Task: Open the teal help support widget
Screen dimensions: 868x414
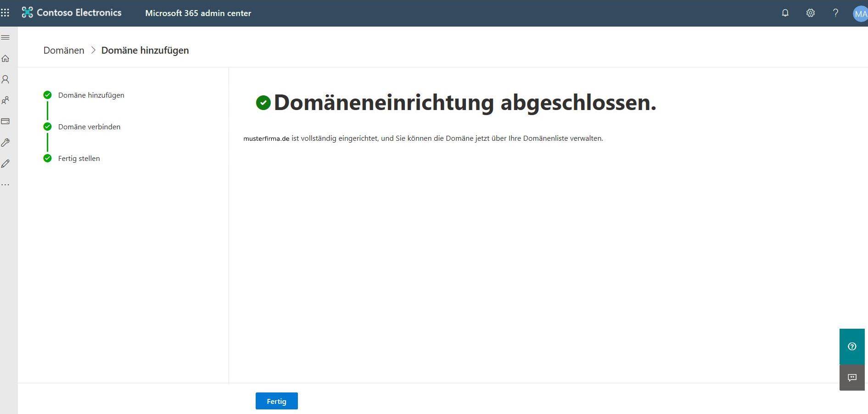Action: click(x=852, y=347)
